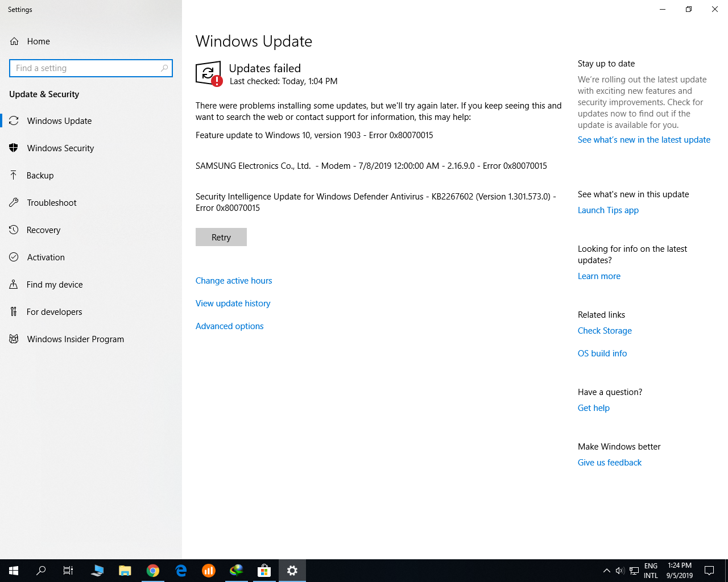
Task: Click the Windows Insider Program cat icon
Action: tap(14, 339)
